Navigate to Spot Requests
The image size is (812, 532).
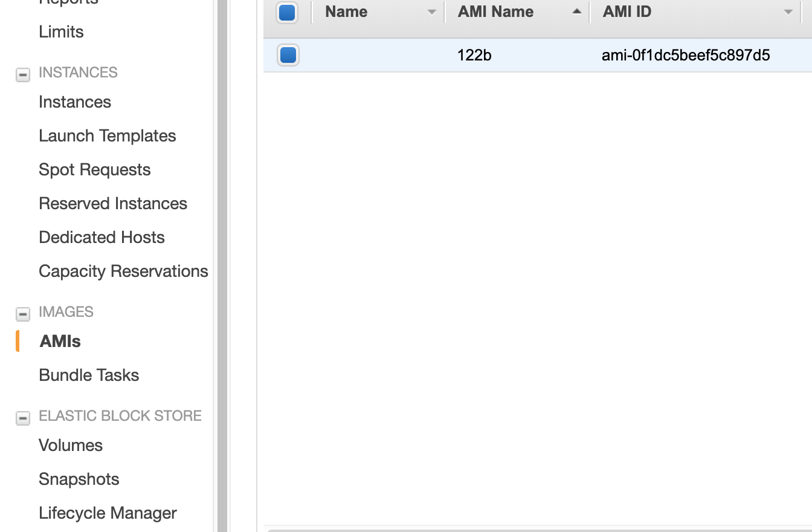[94, 169]
